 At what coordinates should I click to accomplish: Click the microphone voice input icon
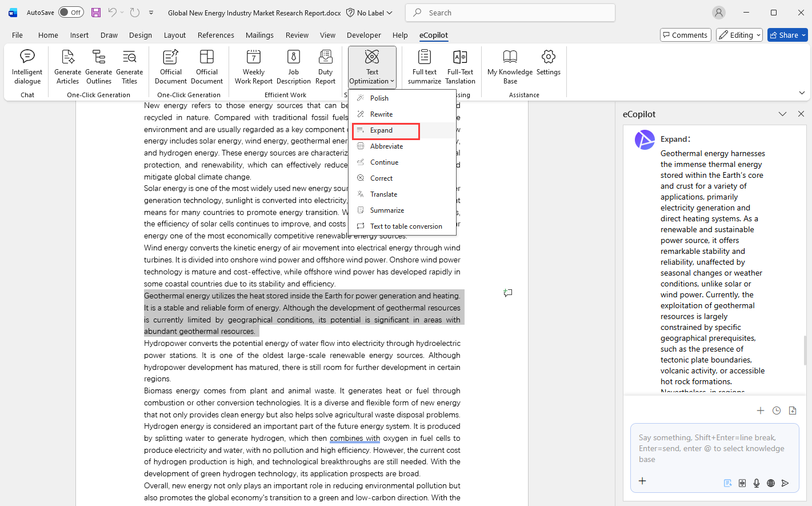pos(757,483)
